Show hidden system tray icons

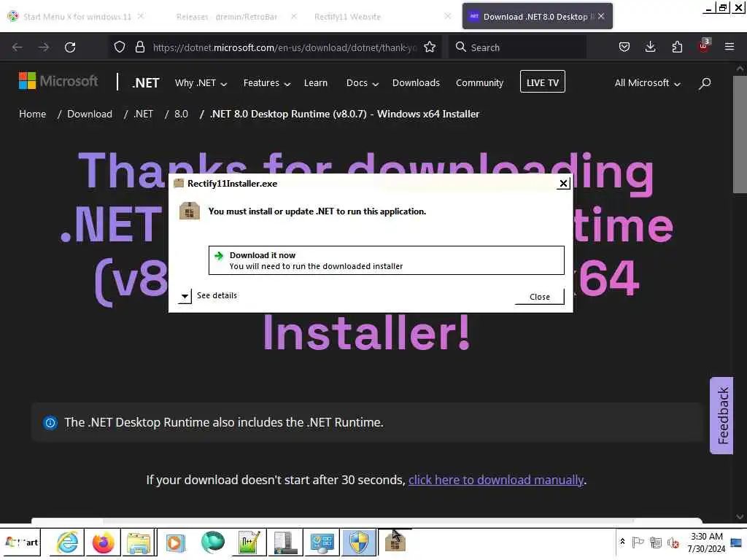pos(622,542)
